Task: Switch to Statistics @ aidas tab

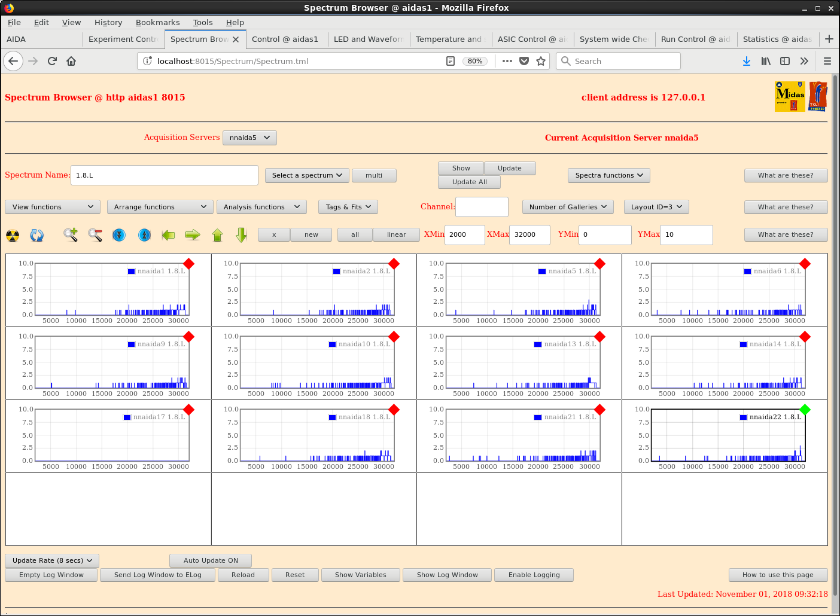Action: click(x=777, y=39)
